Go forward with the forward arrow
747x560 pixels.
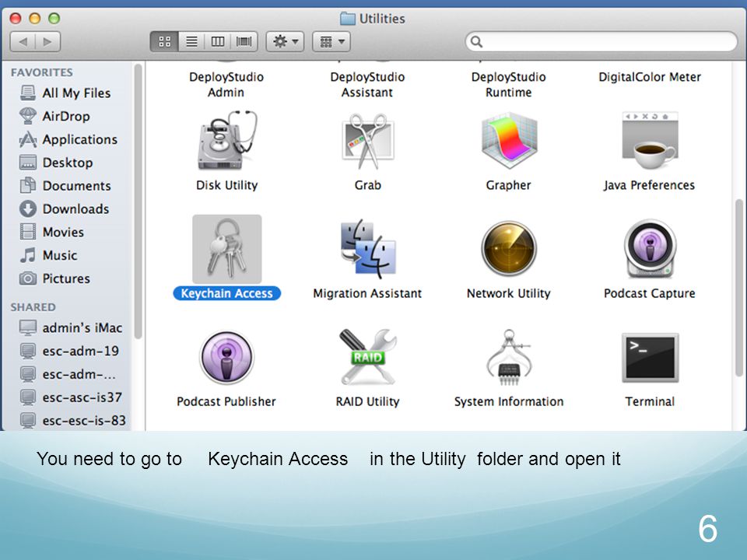click(x=47, y=42)
